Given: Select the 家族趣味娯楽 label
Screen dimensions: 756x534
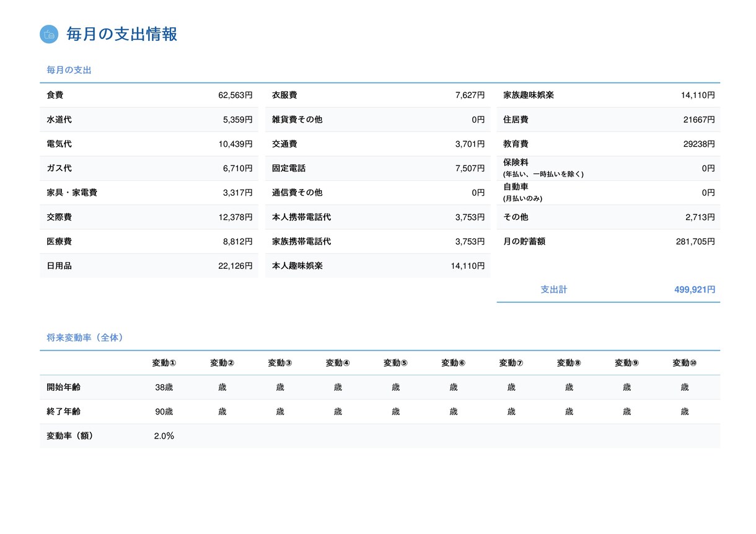Looking at the screenshot, I should tap(529, 95).
